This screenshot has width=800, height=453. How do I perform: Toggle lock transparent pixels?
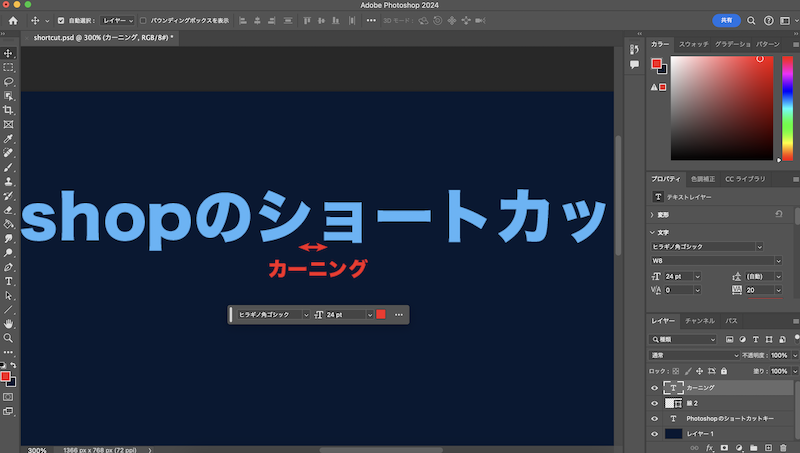(676, 371)
